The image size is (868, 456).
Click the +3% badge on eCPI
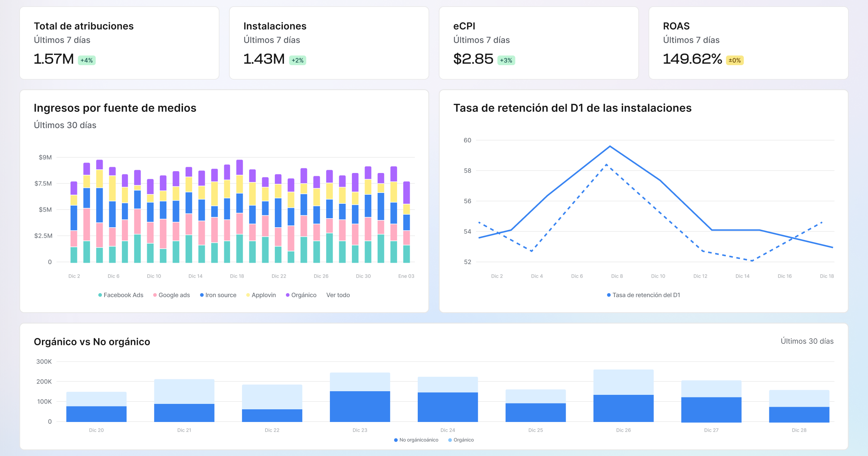click(x=506, y=60)
